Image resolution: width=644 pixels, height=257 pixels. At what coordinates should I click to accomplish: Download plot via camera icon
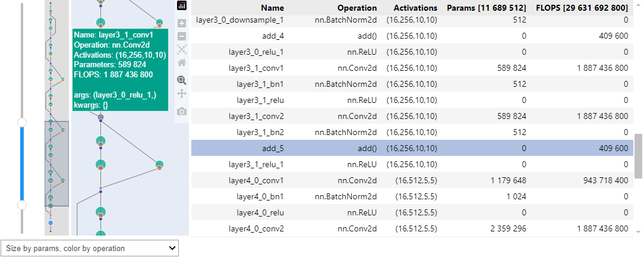182,111
